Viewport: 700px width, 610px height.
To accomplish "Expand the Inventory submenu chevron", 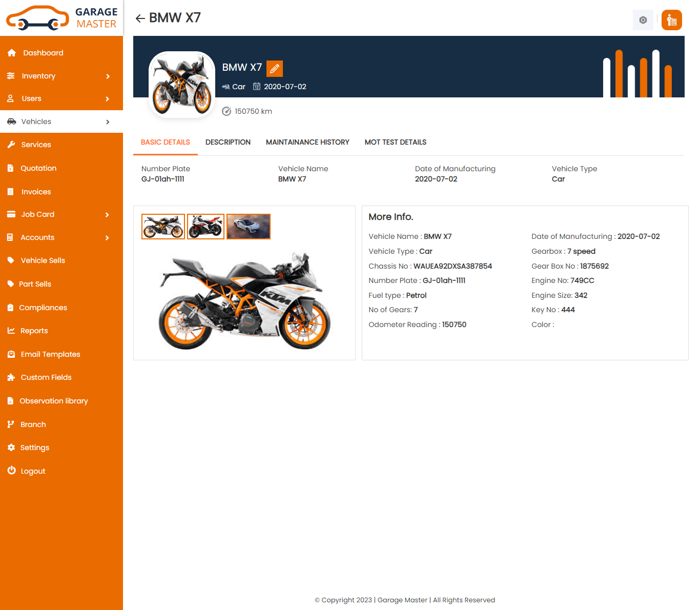I will pos(108,76).
